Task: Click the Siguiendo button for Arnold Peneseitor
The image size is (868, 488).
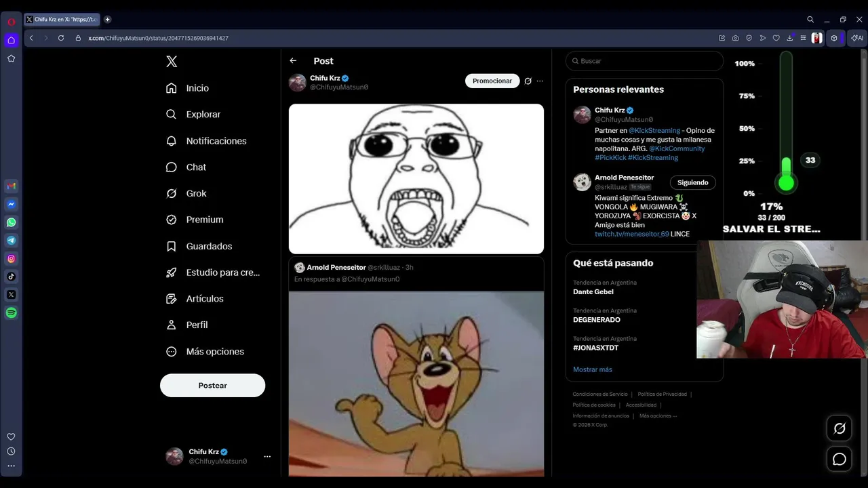Action: coord(692,182)
